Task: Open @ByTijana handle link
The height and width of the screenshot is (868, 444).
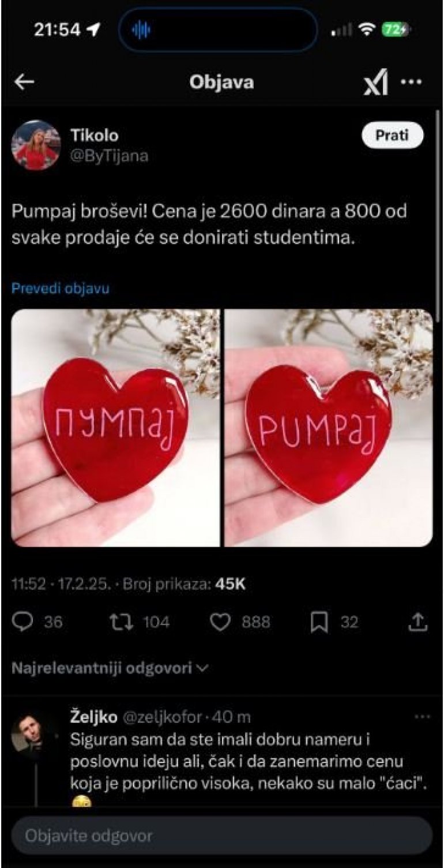Action: pos(109,156)
